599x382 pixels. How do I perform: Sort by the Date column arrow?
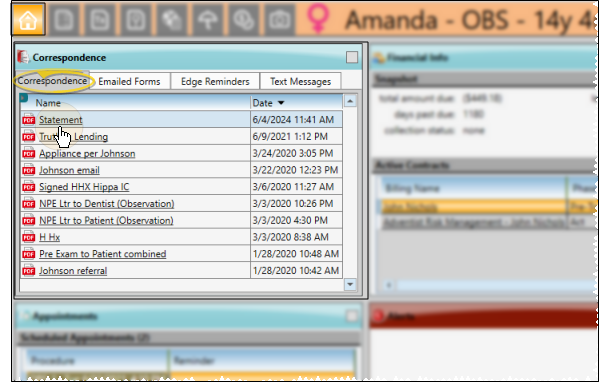pos(281,103)
